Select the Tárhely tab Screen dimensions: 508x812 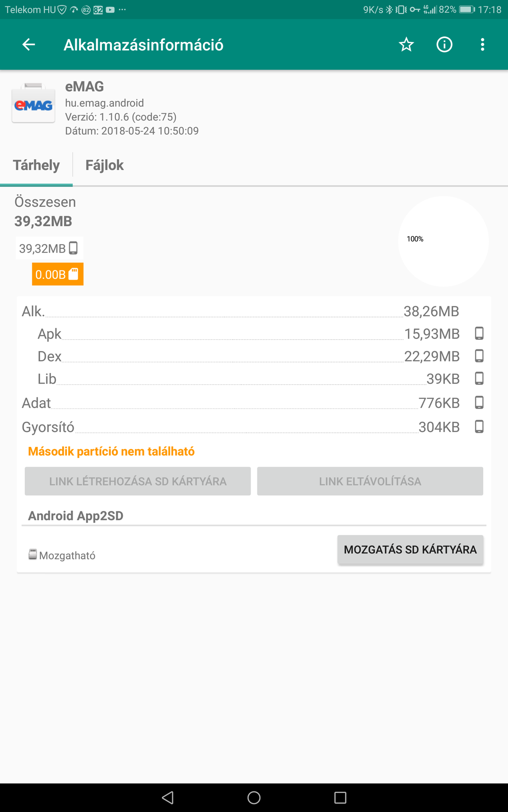tap(36, 165)
